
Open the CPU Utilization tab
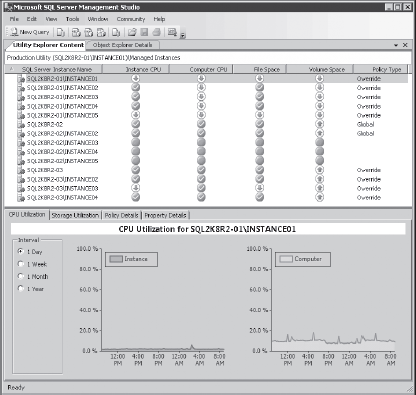coord(27,215)
